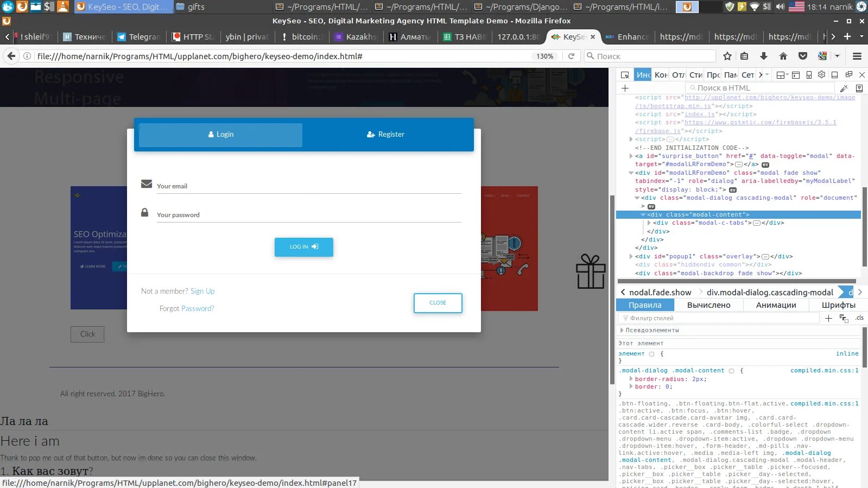
Task: Add a new CSS rule plus icon
Action: [828, 318]
